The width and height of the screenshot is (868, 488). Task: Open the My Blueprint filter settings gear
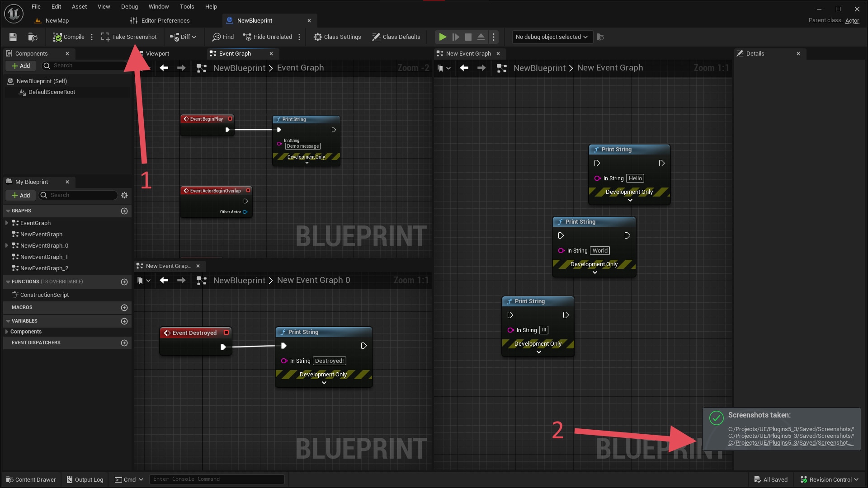(124, 195)
